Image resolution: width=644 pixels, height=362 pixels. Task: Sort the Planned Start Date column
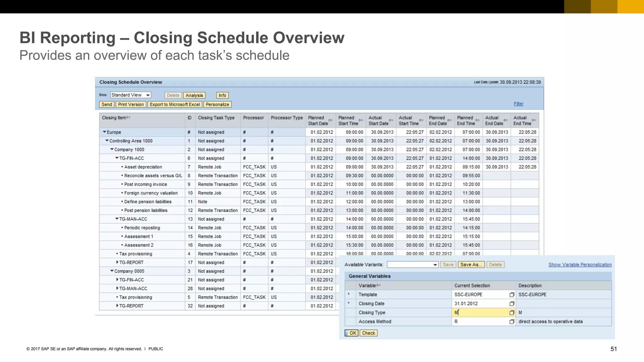(330, 120)
